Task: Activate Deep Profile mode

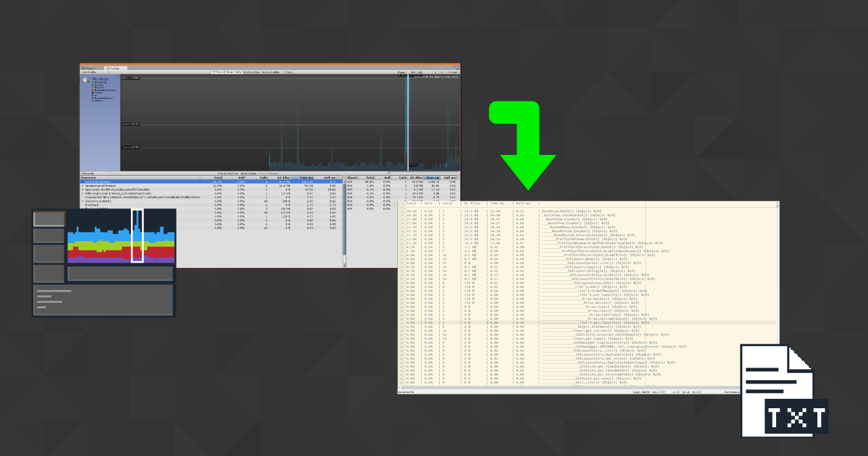Action: click(x=235, y=71)
